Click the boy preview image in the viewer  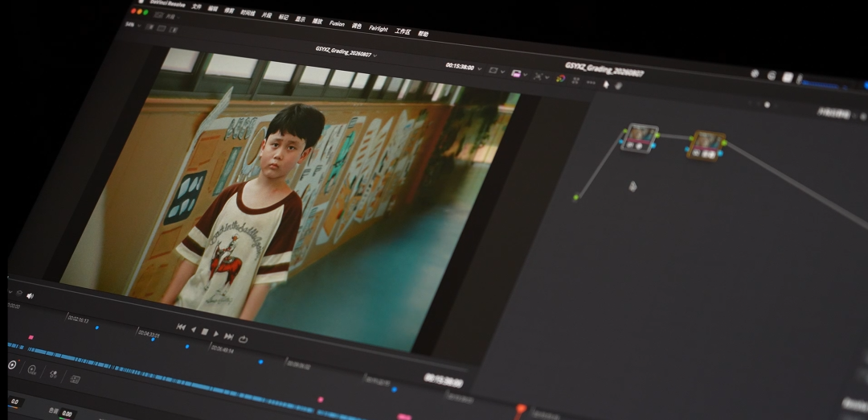(x=289, y=200)
